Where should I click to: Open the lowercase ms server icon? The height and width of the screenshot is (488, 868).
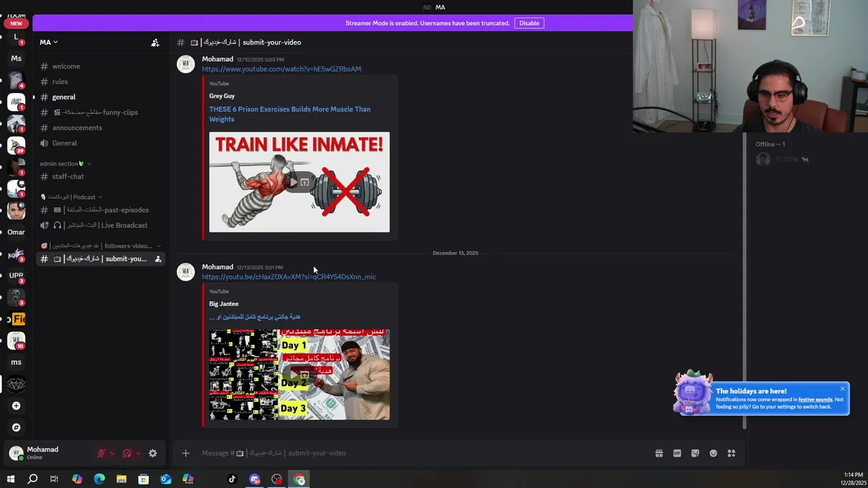pyautogui.click(x=16, y=363)
